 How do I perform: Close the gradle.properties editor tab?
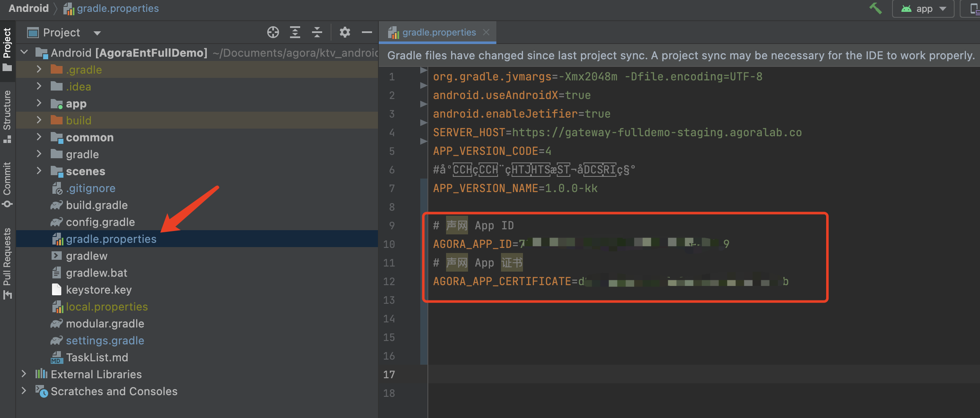click(487, 32)
